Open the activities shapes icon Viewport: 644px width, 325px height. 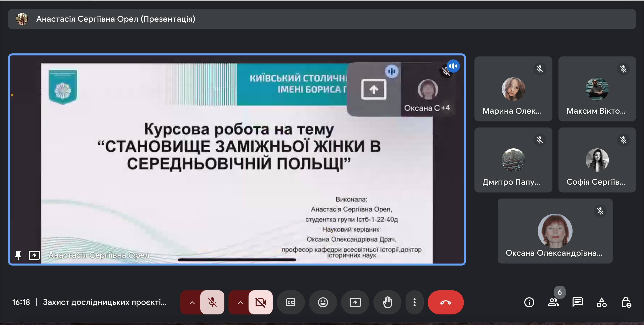click(601, 302)
